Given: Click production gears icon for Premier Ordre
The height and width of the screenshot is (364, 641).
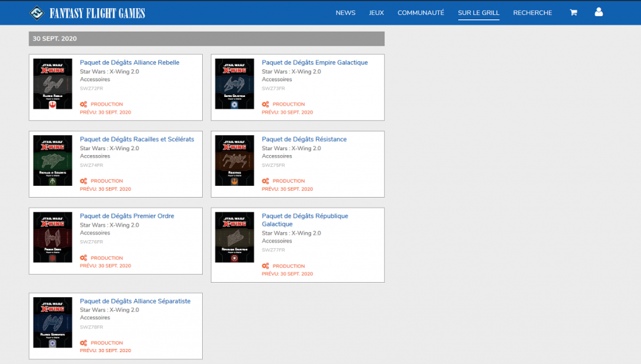Looking at the screenshot, I should tap(83, 258).
